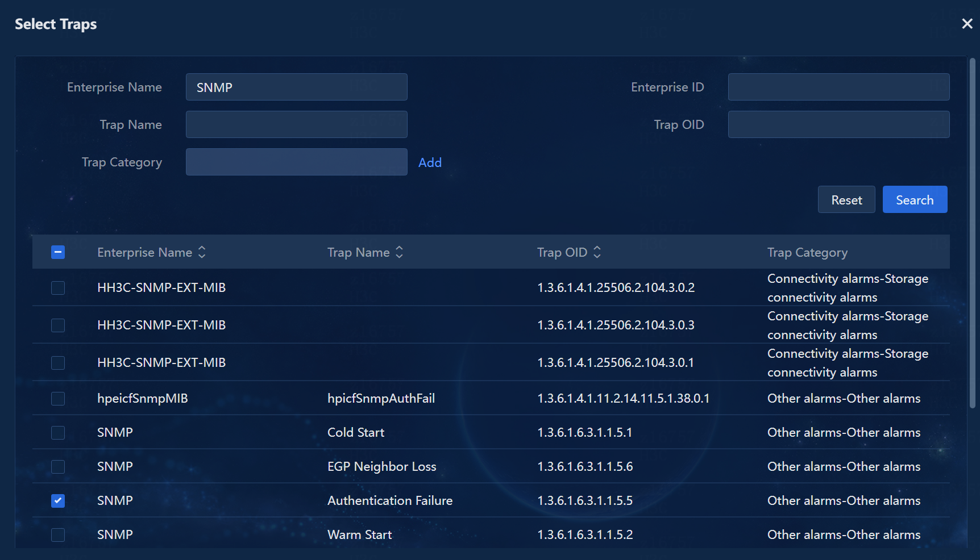Focus the Trap Name input field

pyautogui.click(x=297, y=124)
